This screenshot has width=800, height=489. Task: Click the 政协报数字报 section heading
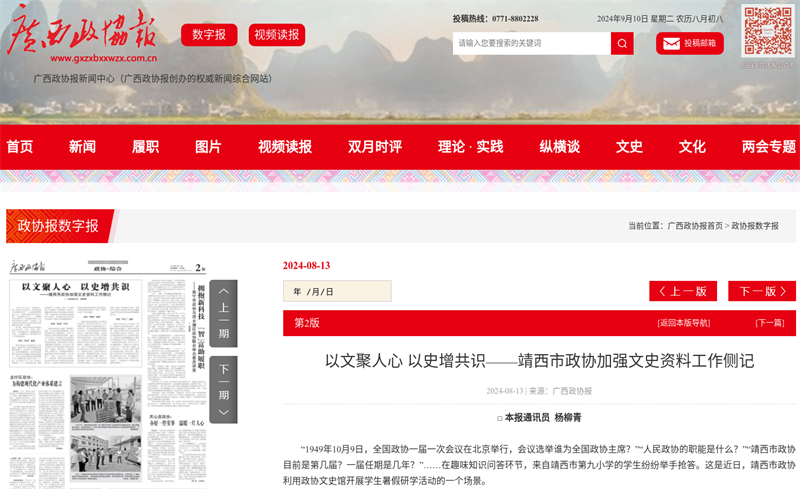[x=58, y=226]
